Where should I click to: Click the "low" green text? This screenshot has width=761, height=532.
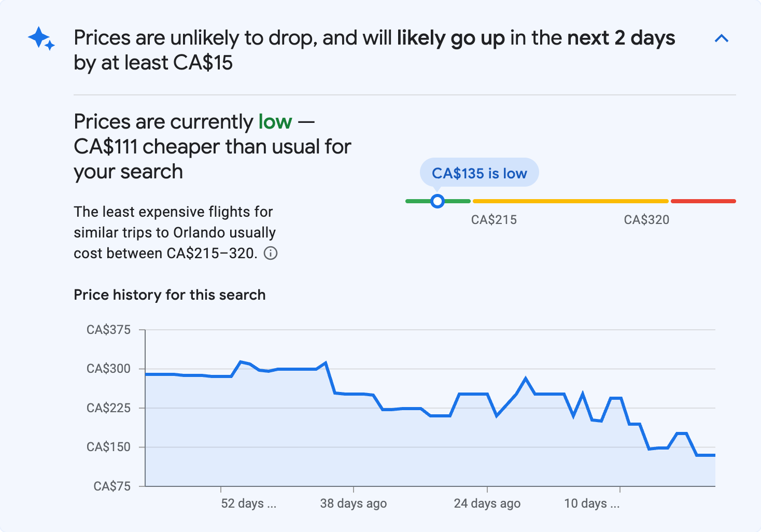pyautogui.click(x=274, y=121)
